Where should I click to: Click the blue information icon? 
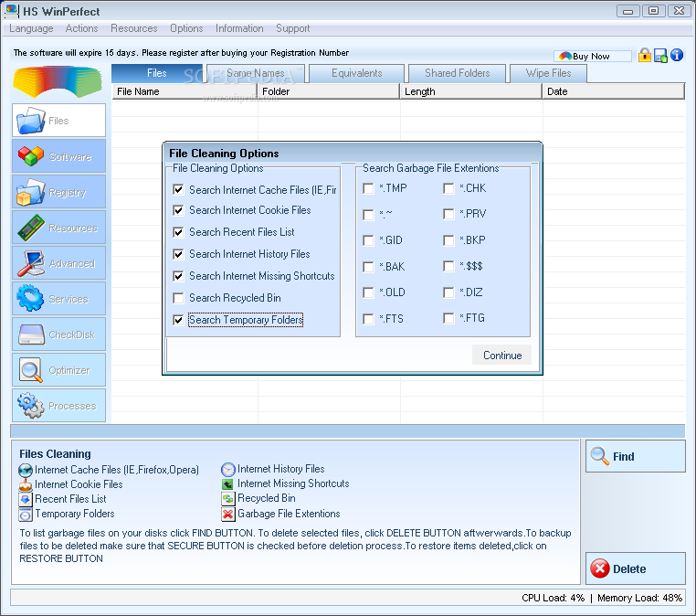(x=677, y=55)
